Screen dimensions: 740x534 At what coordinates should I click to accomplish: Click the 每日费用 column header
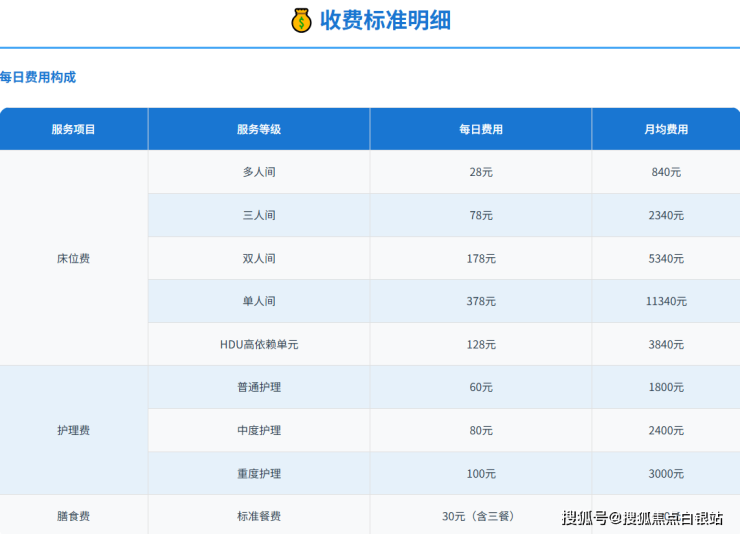coord(481,129)
